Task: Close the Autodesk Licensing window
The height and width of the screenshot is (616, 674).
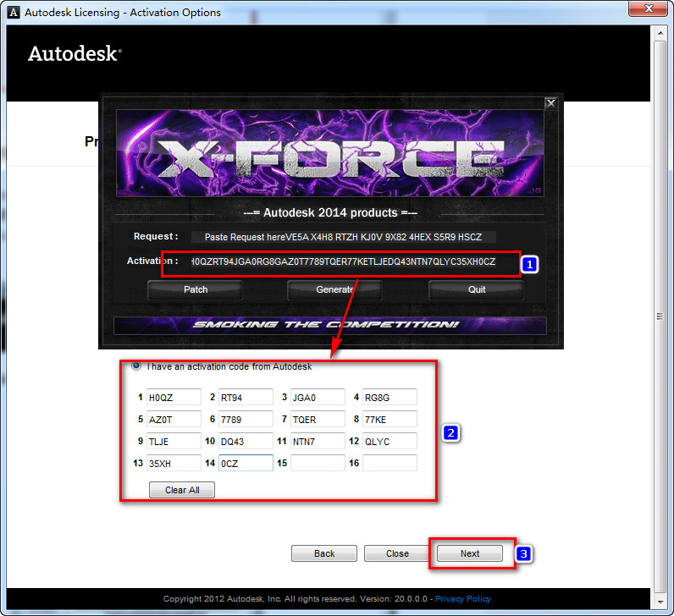Action: tap(649, 8)
